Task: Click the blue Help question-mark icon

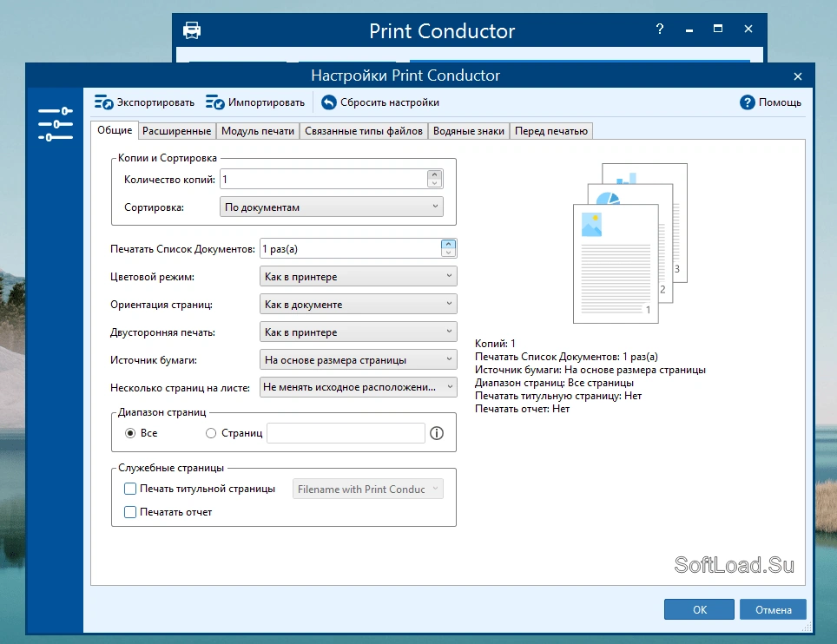Action: coord(748,102)
